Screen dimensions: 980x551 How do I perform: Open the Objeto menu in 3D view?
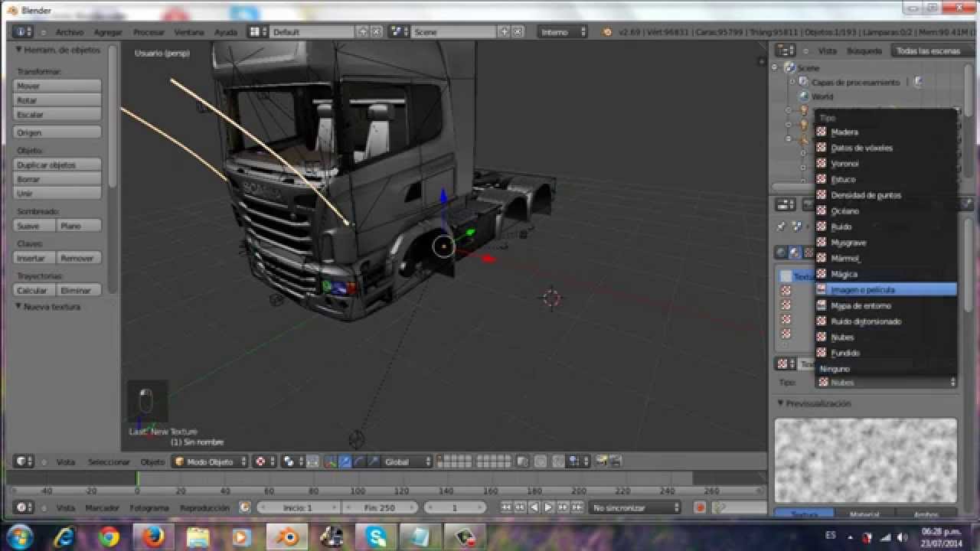point(152,462)
